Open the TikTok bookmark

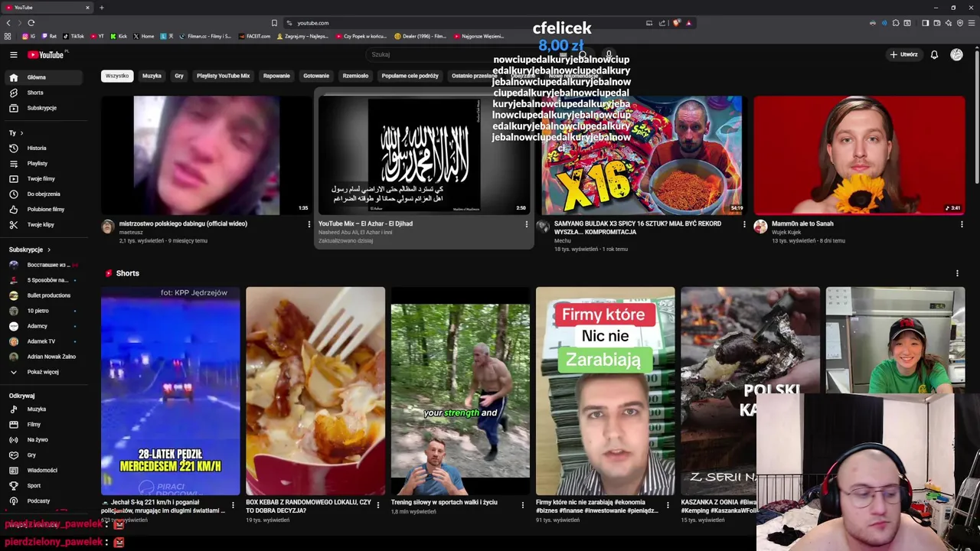pyautogui.click(x=73, y=36)
